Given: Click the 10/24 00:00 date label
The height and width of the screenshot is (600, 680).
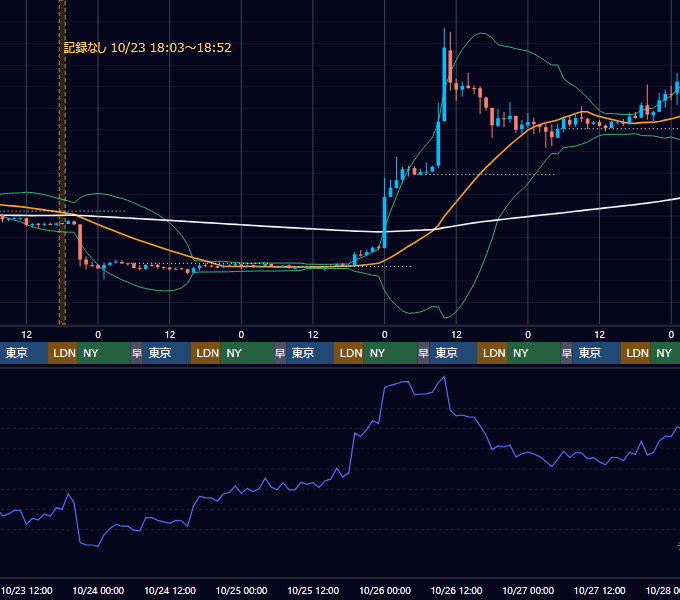Looking at the screenshot, I should point(98,590).
